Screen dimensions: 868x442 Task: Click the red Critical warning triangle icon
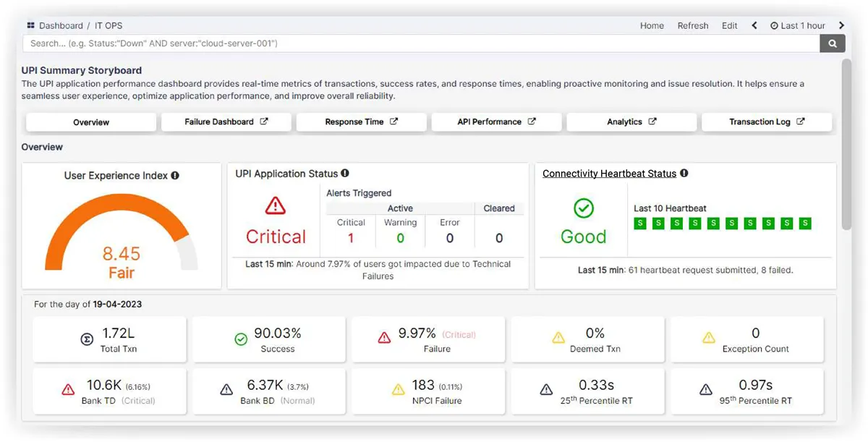(275, 206)
